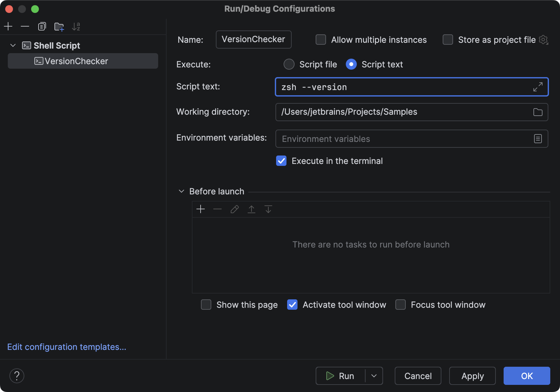This screenshot has width=560, height=392.
Task: Move the before launch task up
Action: click(x=251, y=209)
